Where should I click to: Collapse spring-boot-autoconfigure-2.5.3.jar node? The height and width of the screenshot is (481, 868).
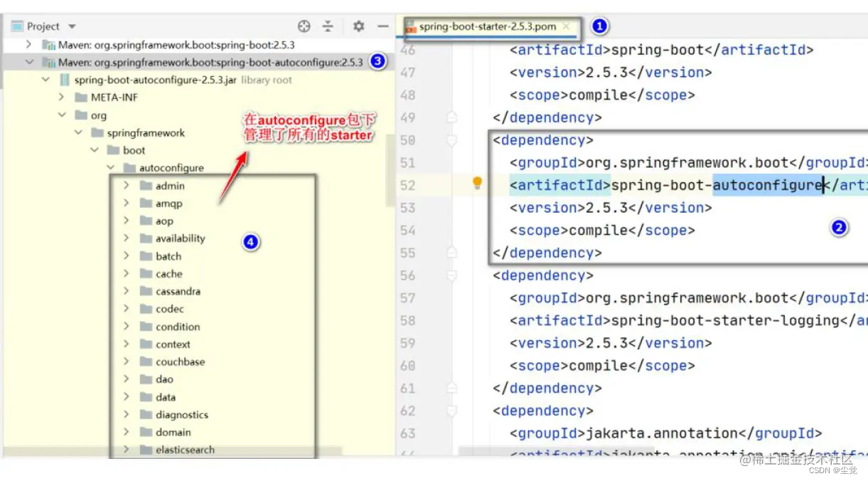click(45, 80)
